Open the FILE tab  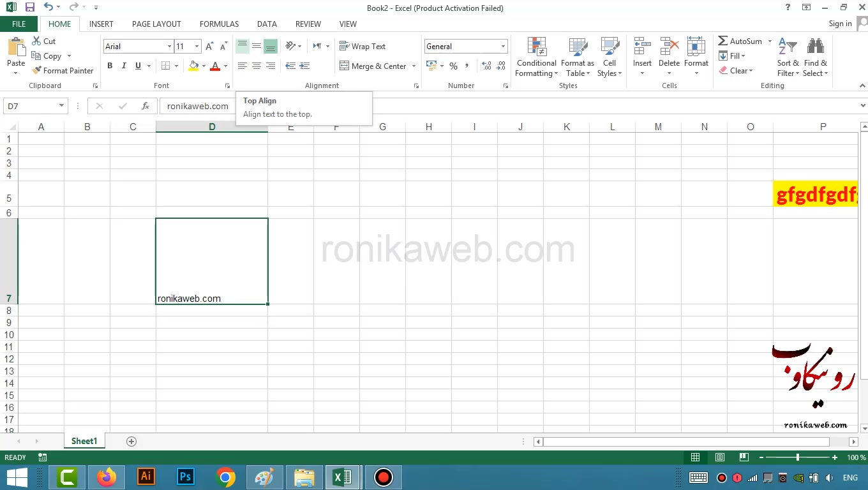pos(19,24)
